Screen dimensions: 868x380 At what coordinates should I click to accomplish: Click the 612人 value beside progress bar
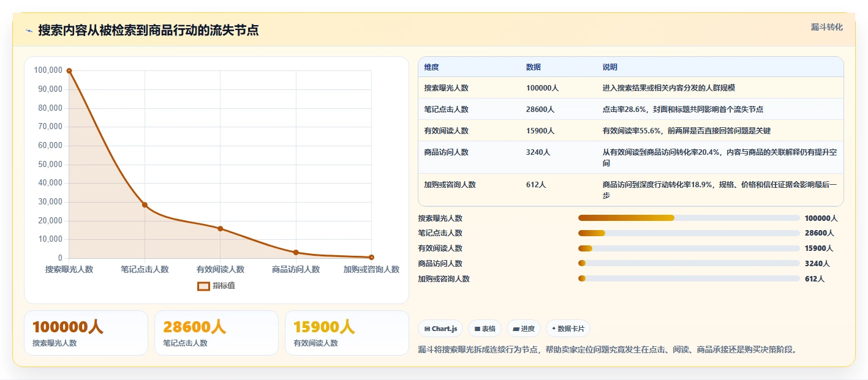815,278
